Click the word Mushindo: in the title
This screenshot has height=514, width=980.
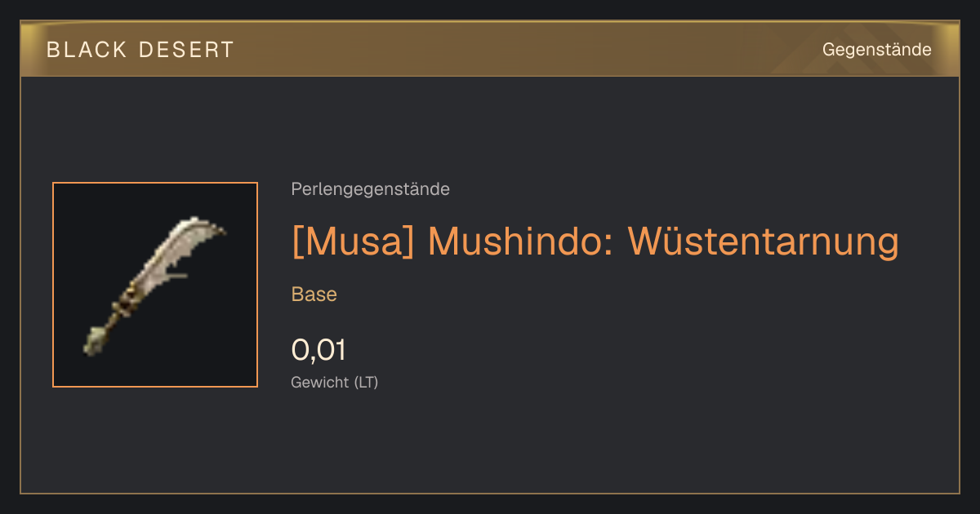tap(522, 241)
